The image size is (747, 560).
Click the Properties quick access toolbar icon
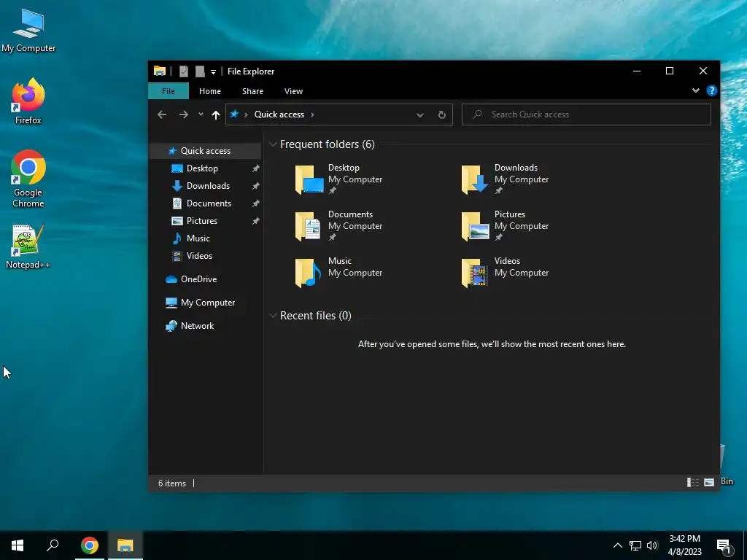coord(184,71)
